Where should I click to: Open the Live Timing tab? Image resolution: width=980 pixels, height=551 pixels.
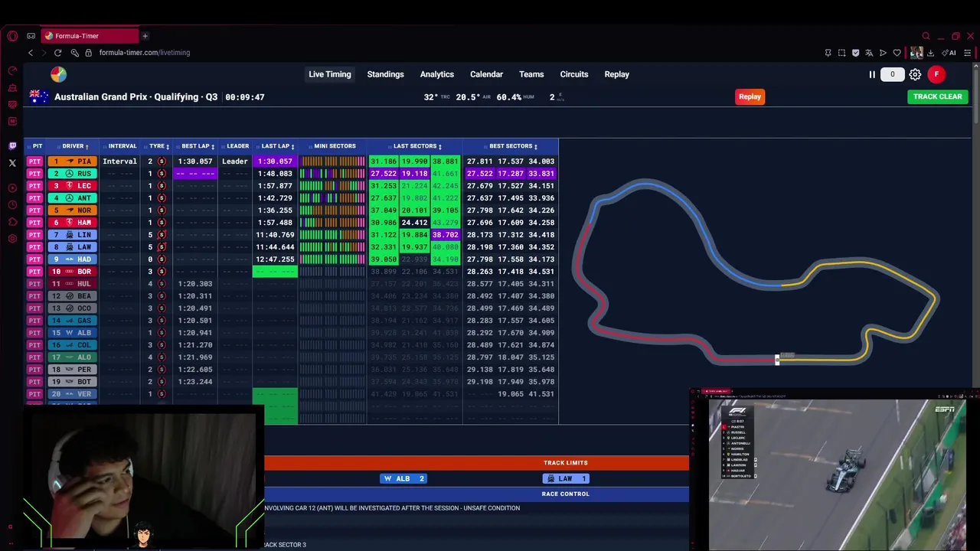point(330,74)
